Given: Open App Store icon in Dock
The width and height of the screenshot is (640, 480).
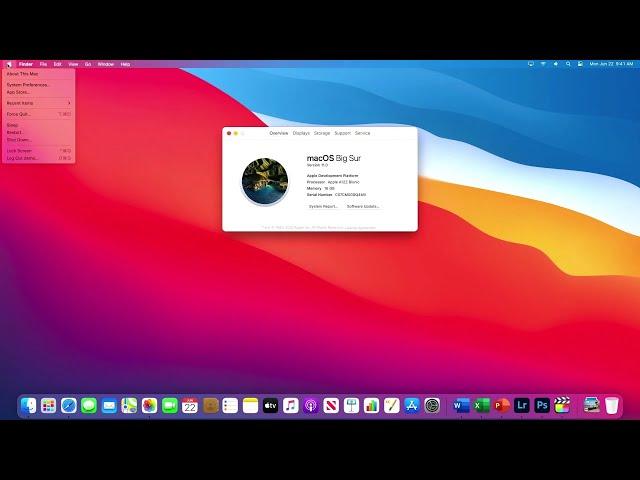Looking at the screenshot, I should click(412, 405).
